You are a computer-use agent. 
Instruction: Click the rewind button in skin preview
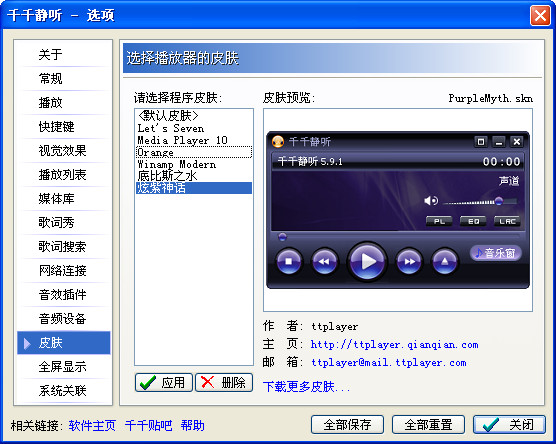pyautogui.click(x=324, y=262)
